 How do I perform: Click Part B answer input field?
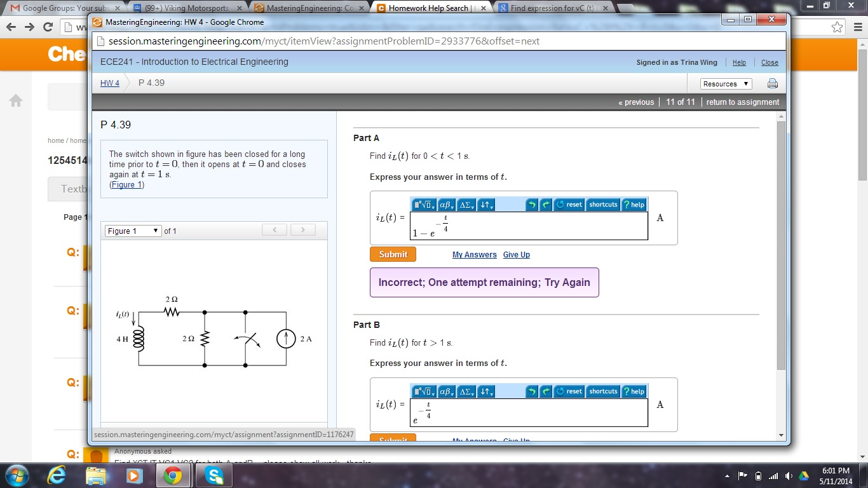(x=529, y=412)
